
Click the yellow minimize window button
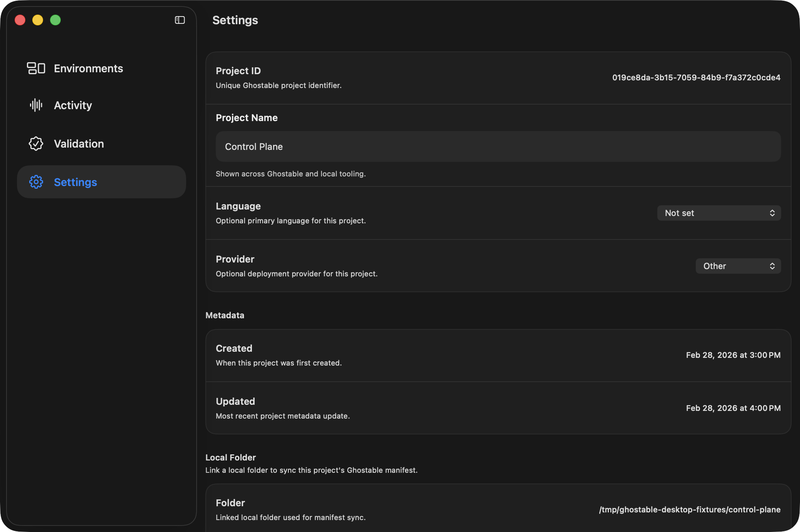[38, 20]
